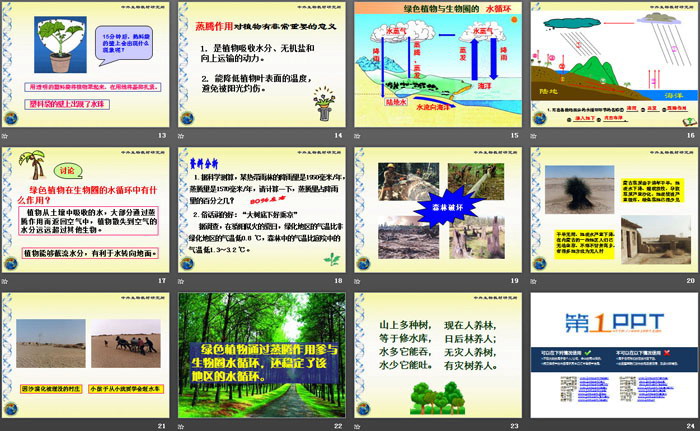Select slide 17 discussion slide with palm tree
Viewport: 700px width, 431px height.
85,210
